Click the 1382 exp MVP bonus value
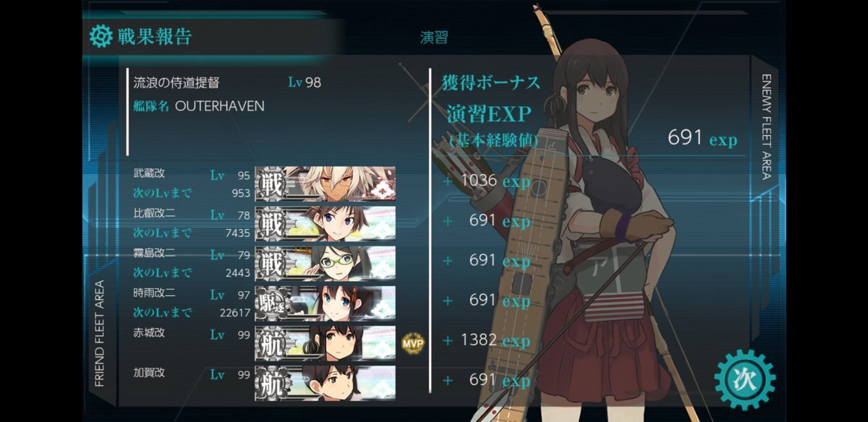 (x=495, y=340)
